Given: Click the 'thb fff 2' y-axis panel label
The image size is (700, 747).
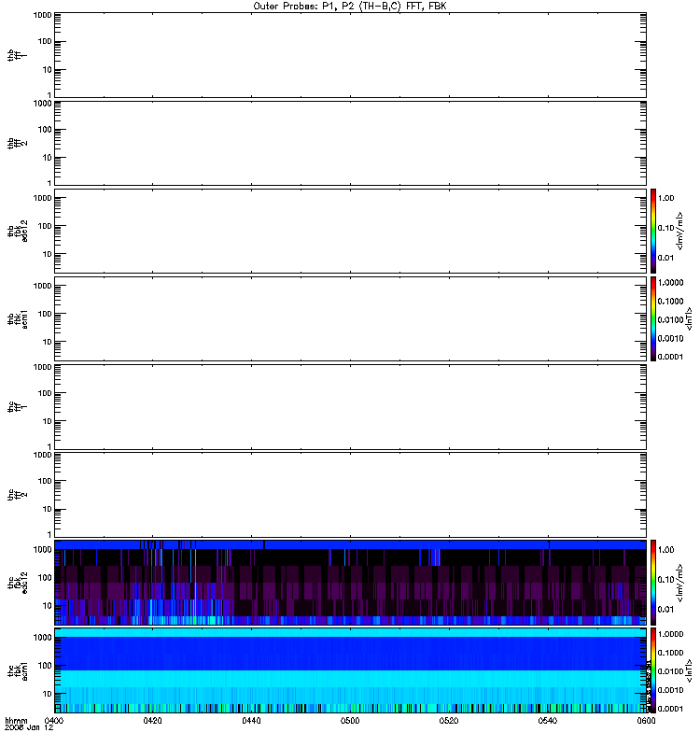Looking at the screenshot, I should coord(17,144).
